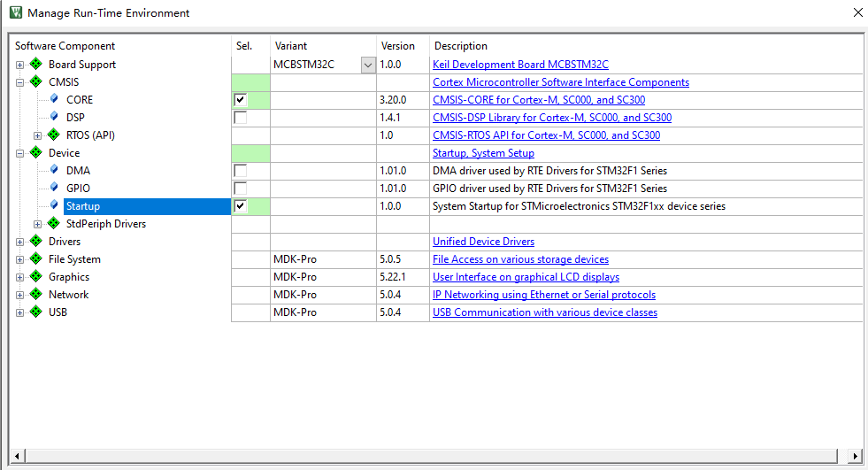Open the MCBSTM32C variant dropdown
868x470 pixels.
[x=368, y=65]
